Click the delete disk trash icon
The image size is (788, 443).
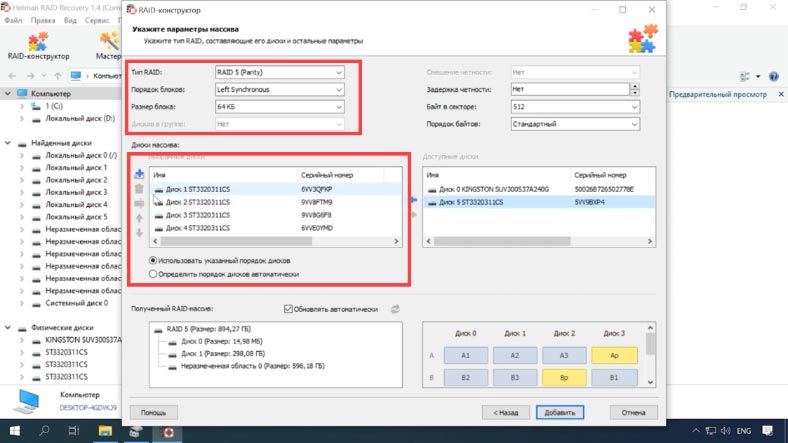click(139, 188)
